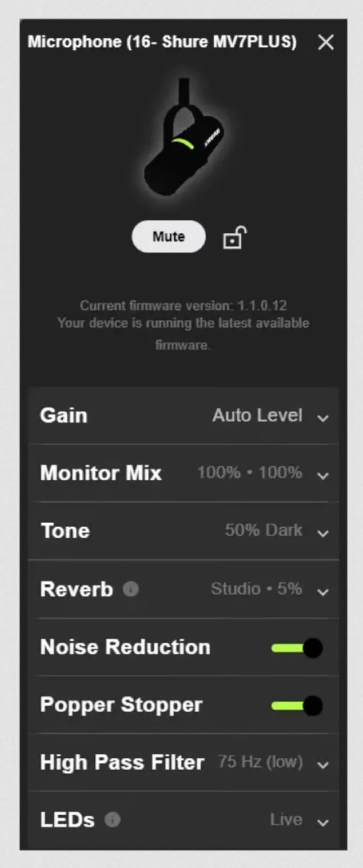Screen dimensions: 363x868
Task: Expand the Reverb settings chevron
Action: click(x=323, y=592)
